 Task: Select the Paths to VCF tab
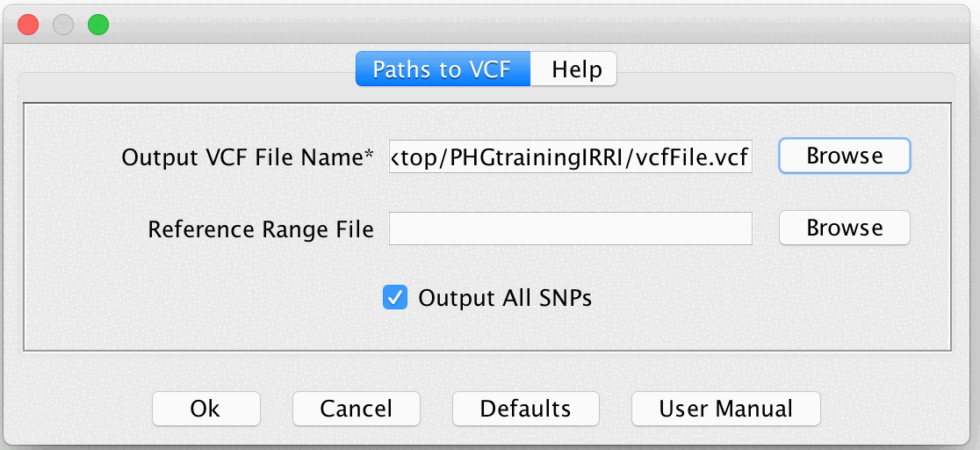pyautogui.click(x=443, y=69)
